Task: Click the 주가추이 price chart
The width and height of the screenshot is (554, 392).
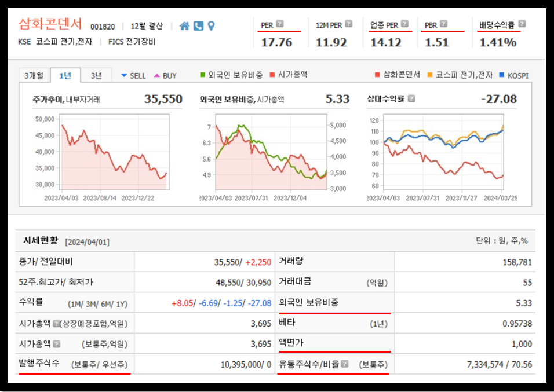Action: [x=115, y=152]
